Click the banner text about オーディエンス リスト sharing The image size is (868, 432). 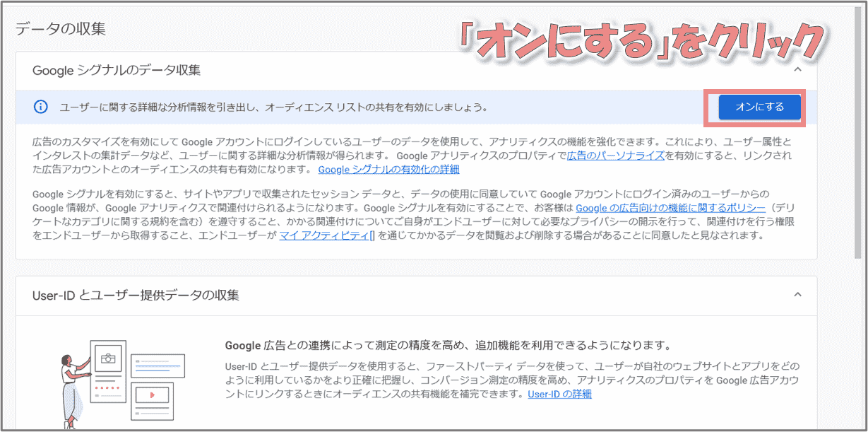(273, 107)
